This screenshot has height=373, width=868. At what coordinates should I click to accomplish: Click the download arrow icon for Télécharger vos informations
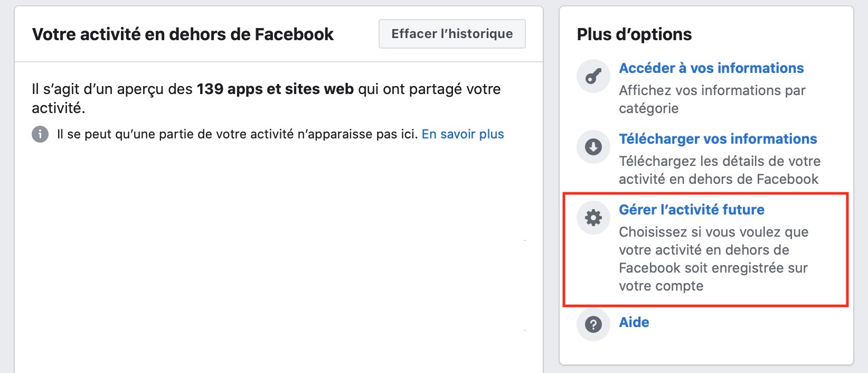click(593, 147)
